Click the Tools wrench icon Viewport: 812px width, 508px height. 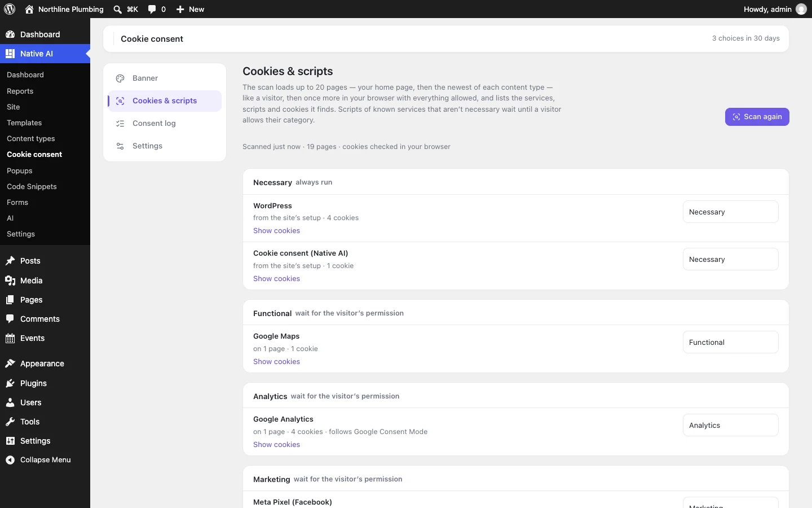coord(10,422)
